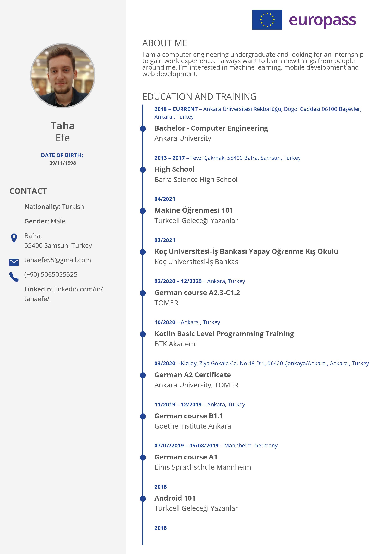Click Ankara University, TOMER
392x554 pixels.
[x=196, y=385]
